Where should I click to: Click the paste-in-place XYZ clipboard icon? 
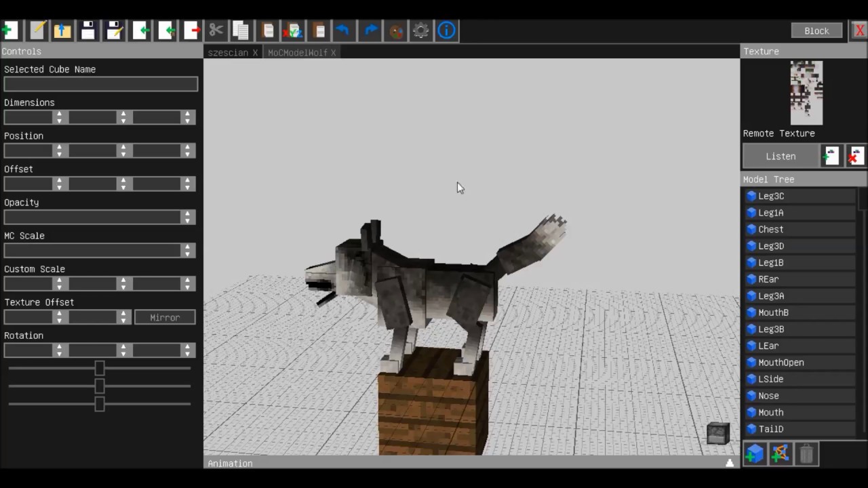[x=293, y=30]
